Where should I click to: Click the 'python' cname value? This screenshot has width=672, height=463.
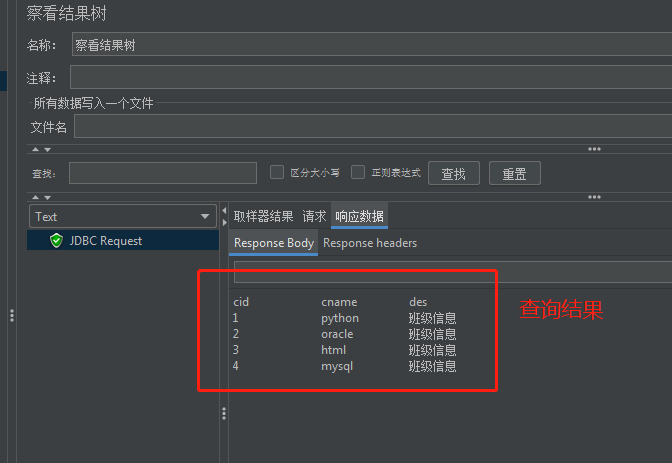(x=340, y=319)
